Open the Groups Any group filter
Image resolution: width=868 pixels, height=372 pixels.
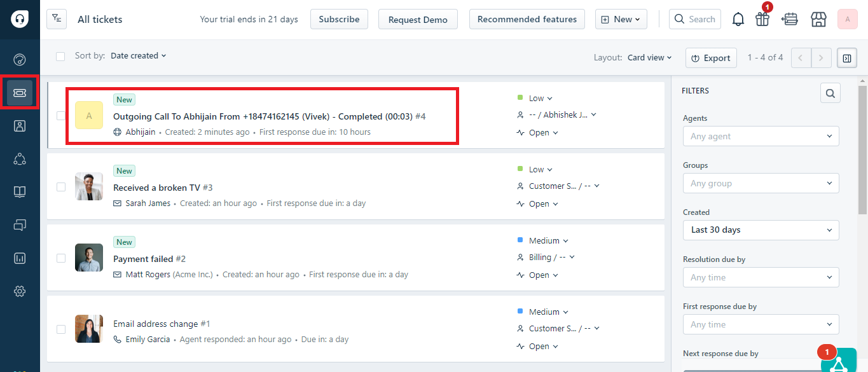761,183
